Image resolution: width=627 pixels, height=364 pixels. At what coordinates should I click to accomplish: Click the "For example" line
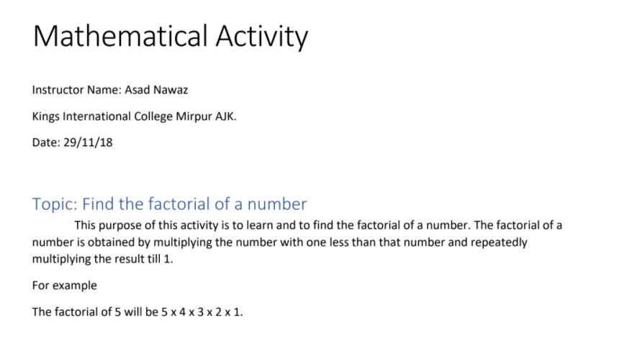coord(64,286)
